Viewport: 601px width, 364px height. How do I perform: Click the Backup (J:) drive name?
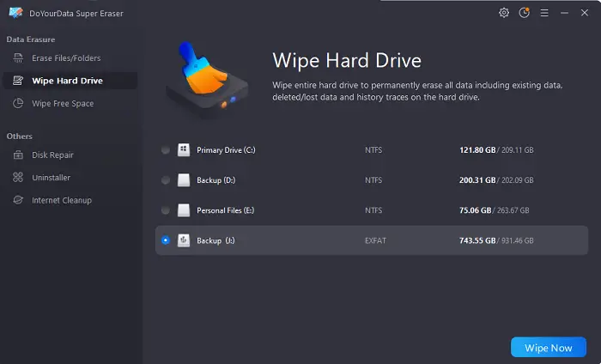pos(216,240)
